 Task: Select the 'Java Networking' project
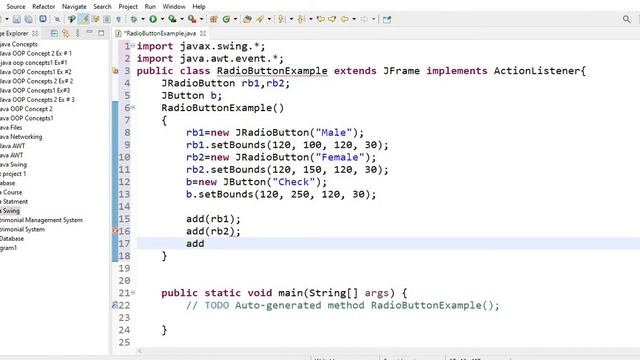coord(21,137)
